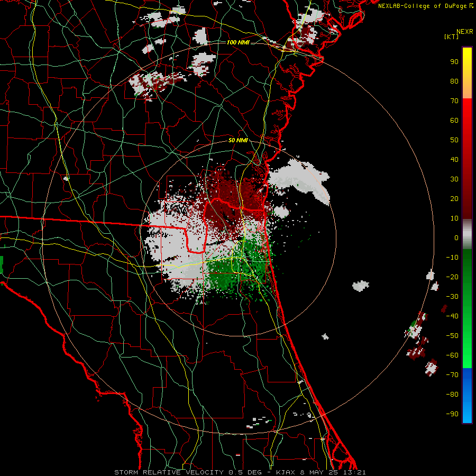
Task: Click the 8 MAY 25 date text
Action: coord(318,472)
